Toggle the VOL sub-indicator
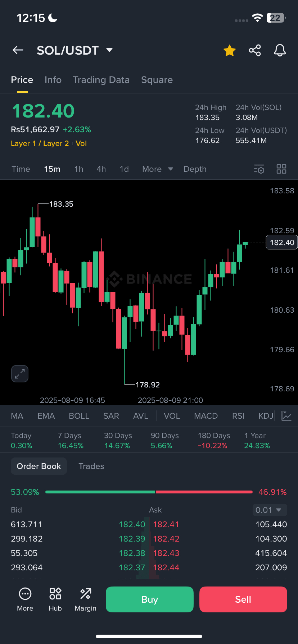This screenshot has width=298, height=644. (172, 416)
